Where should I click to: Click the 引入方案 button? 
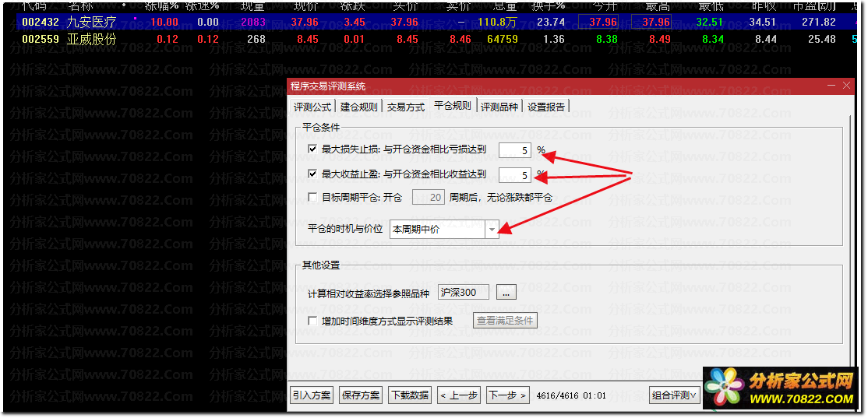312,395
